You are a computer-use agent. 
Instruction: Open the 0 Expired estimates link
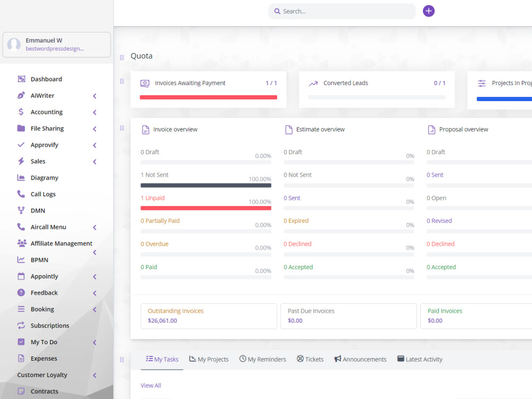[x=296, y=221]
